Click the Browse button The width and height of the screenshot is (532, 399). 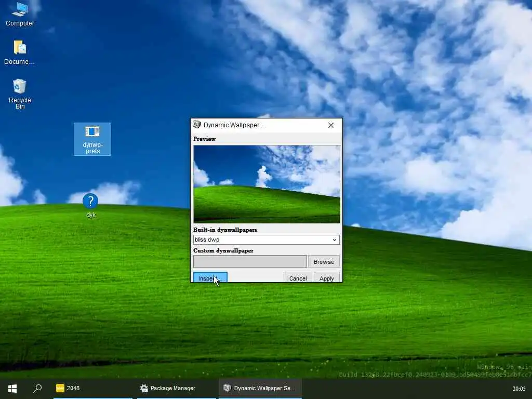pos(324,262)
